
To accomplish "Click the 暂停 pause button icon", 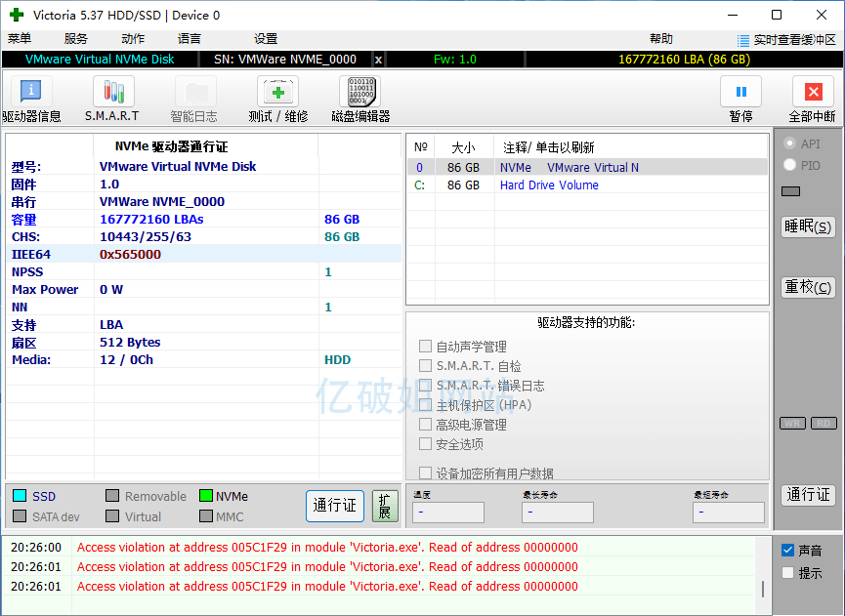I will click(x=740, y=92).
